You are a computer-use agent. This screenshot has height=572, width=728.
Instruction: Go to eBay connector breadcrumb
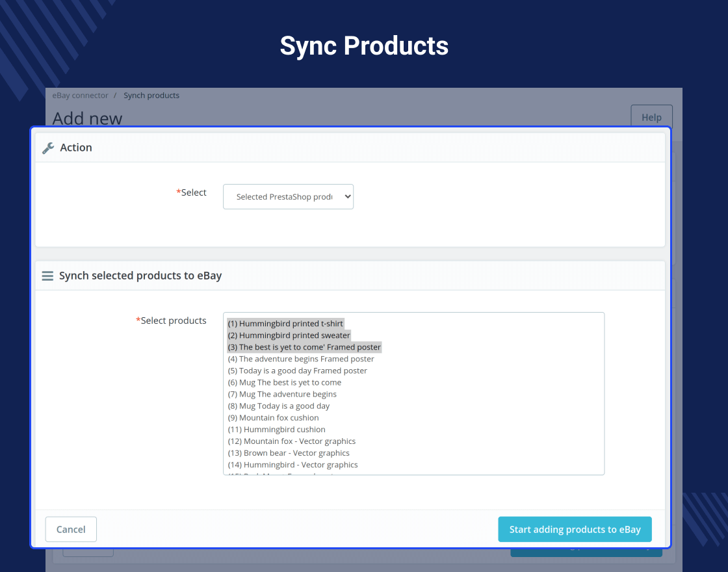tap(80, 95)
